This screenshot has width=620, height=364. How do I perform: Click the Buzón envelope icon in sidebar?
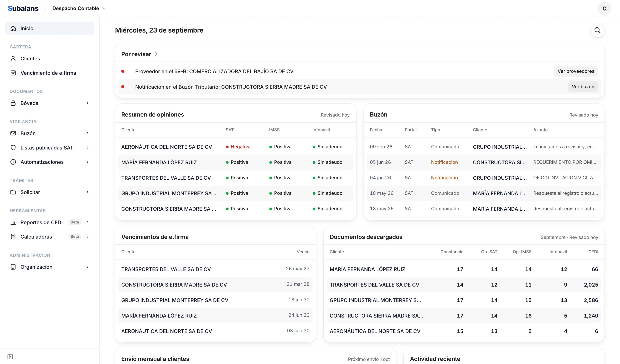pos(13,133)
